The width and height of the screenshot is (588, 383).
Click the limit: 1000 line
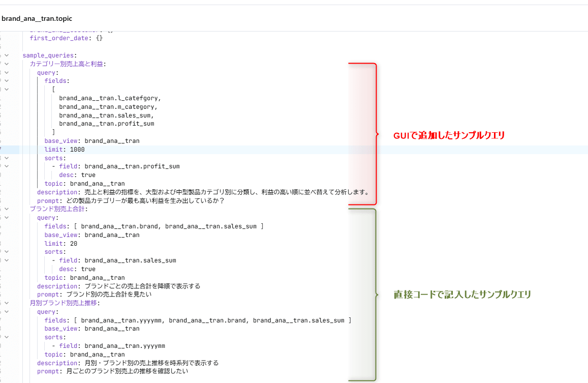[65, 150]
